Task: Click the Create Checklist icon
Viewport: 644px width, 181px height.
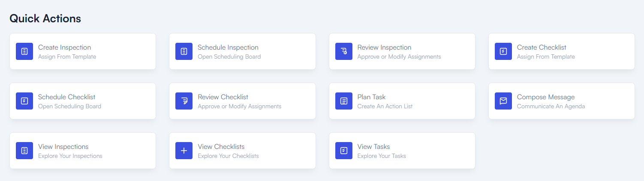Action: point(503,51)
